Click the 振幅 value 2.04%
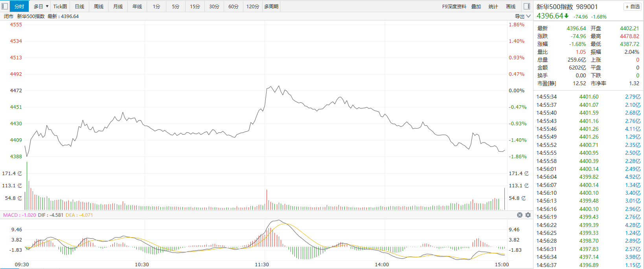Viewport: 644px width, 269px height. click(x=632, y=52)
